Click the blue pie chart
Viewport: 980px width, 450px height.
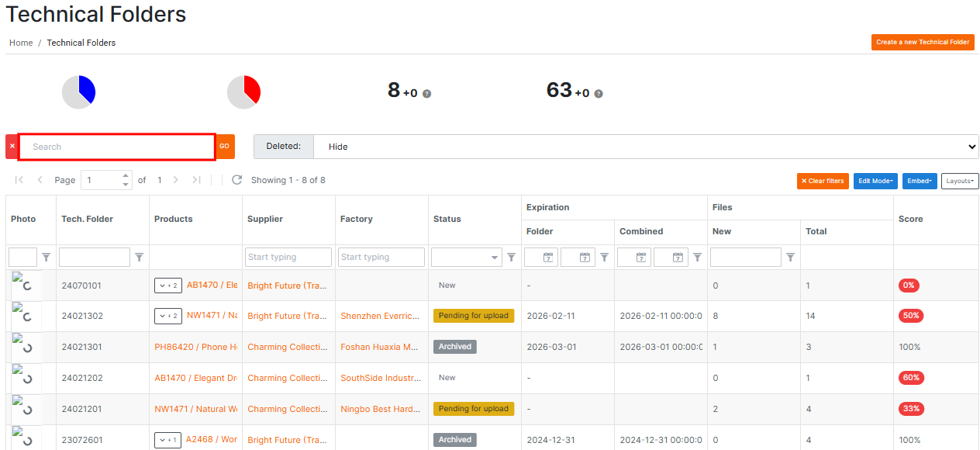pos(79,92)
